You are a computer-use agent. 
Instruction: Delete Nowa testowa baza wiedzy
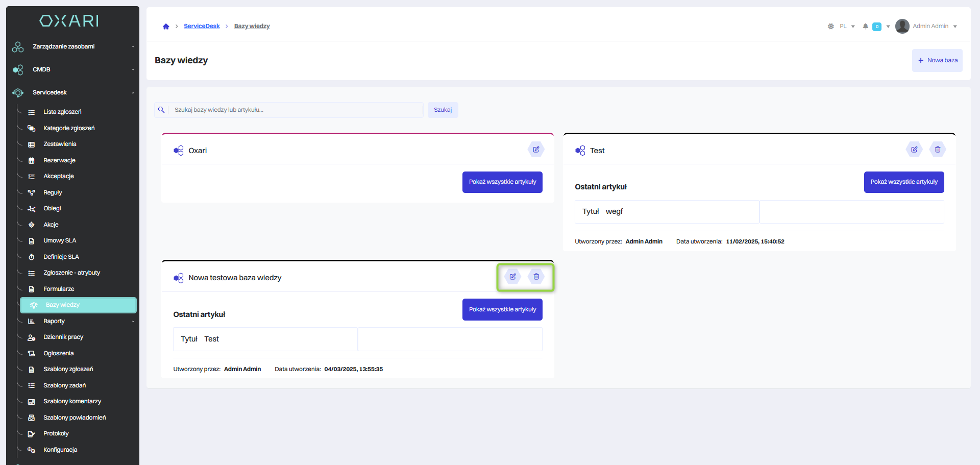click(536, 277)
